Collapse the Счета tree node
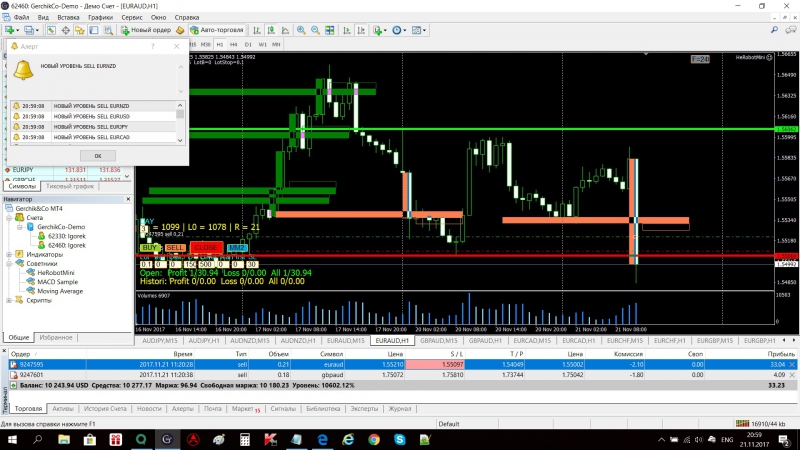Viewport: 800px width, 450px height. tap(9, 218)
